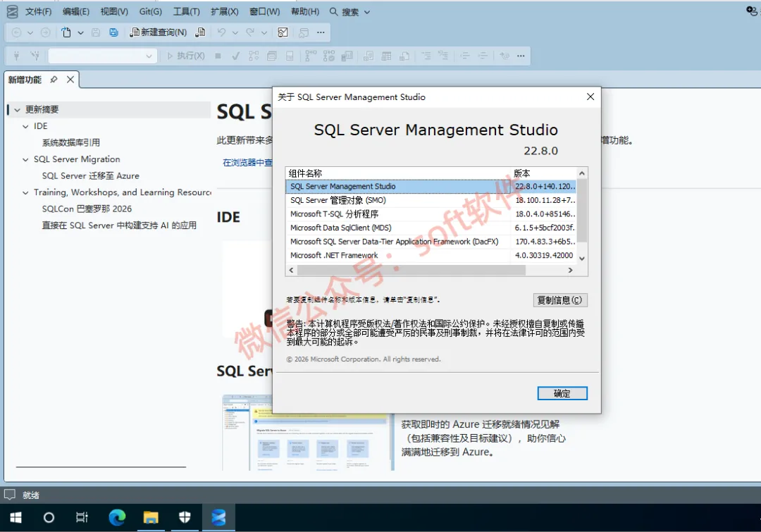
Task: Open the 视图(V) menu
Action: tap(114, 12)
